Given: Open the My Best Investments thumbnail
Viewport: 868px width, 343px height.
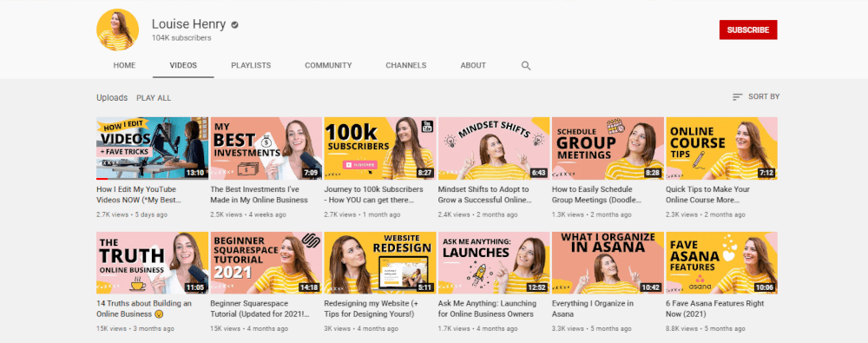Looking at the screenshot, I should click(266, 148).
